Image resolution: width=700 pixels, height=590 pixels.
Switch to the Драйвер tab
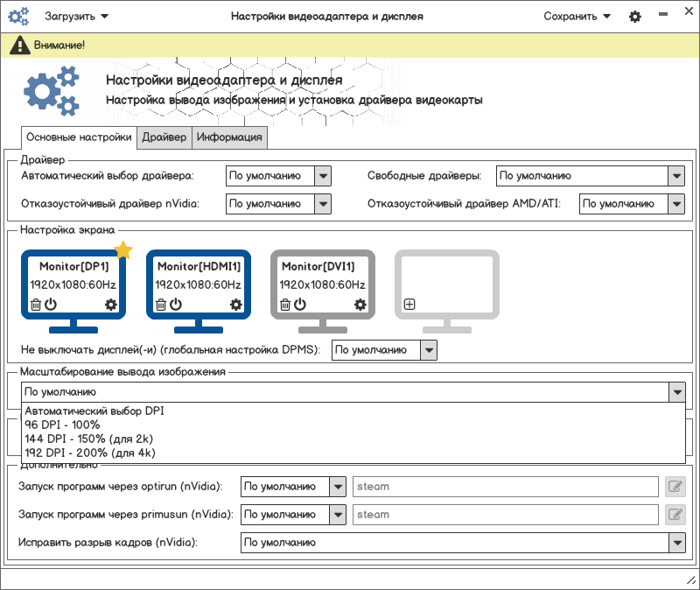point(164,137)
